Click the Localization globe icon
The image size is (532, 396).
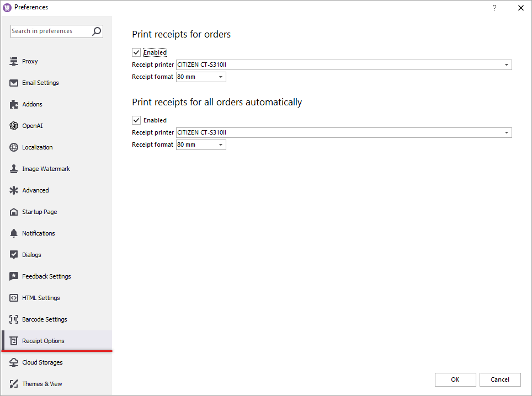tap(14, 147)
